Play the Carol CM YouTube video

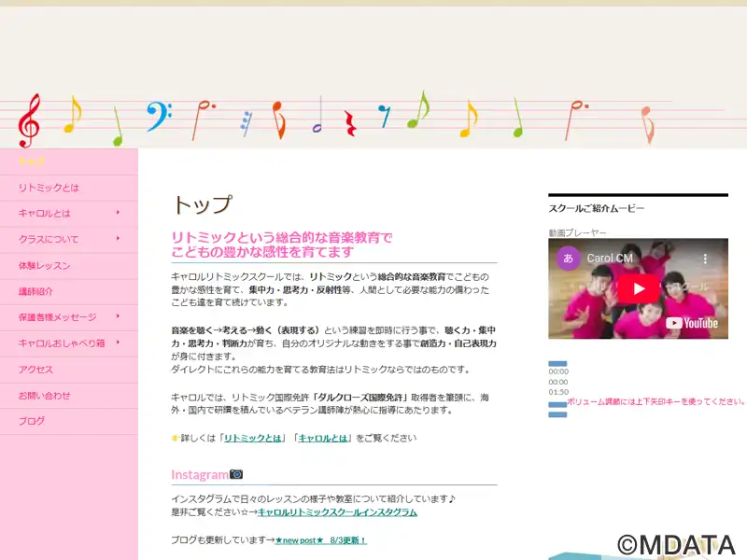(639, 288)
